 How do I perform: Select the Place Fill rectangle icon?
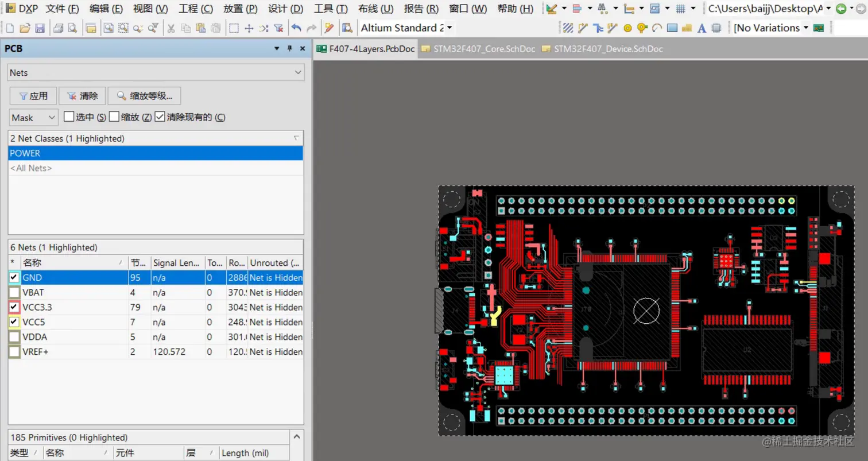(x=672, y=28)
